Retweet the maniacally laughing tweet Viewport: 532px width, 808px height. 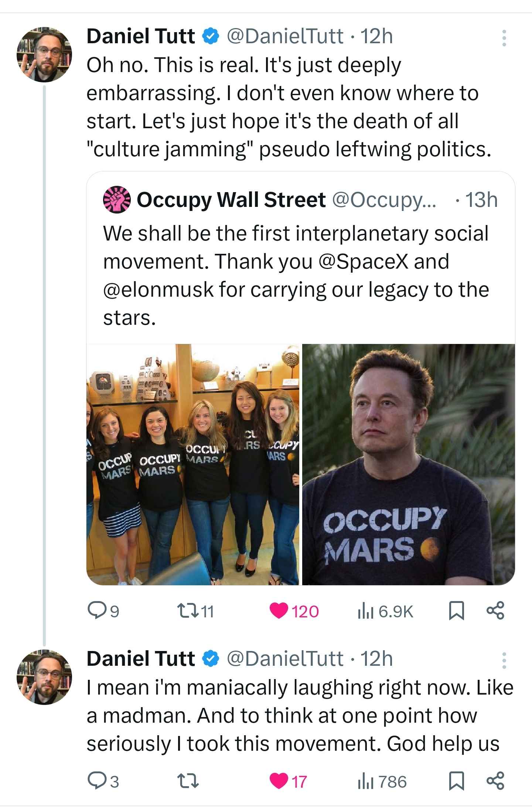pos(189,781)
